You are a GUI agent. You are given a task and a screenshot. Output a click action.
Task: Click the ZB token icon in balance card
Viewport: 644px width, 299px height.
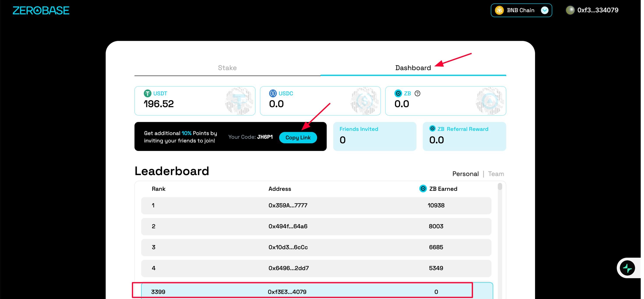(x=398, y=93)
